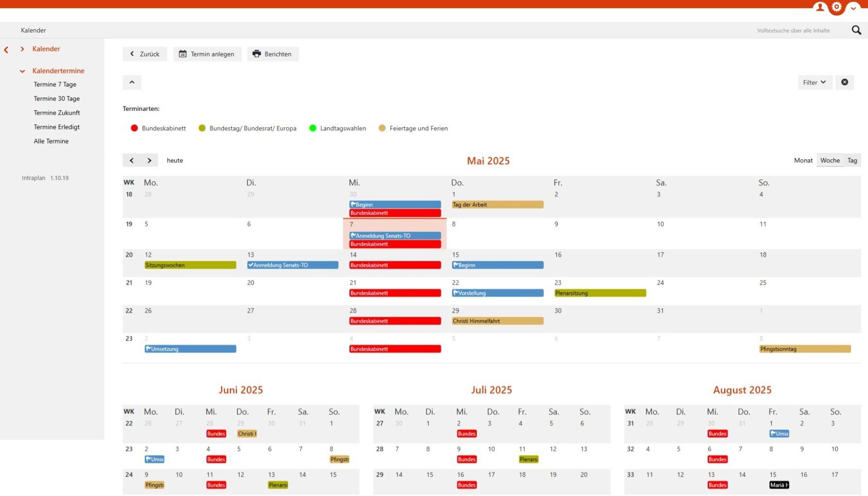
Task: Collapse the Terminarten panel chevron
Action: coord(132,82)
